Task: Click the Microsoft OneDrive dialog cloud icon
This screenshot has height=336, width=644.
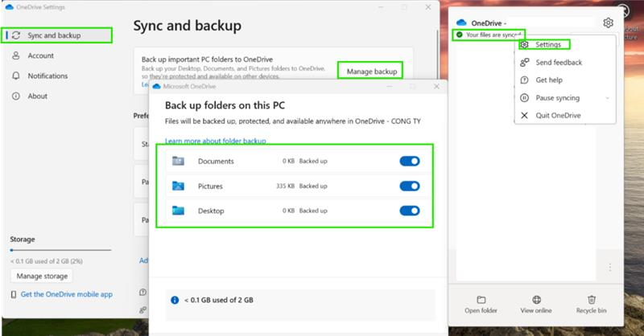Action: (x=156, y=87)
